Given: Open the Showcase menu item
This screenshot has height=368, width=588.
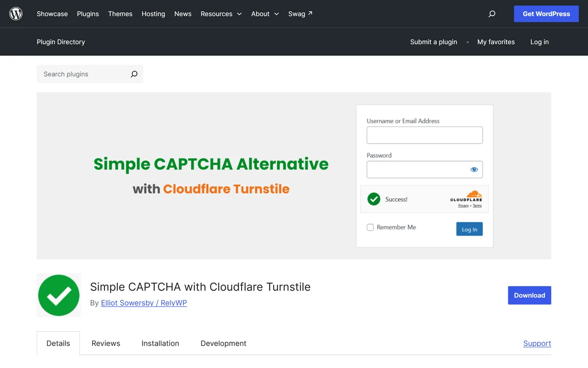Looking at the screenshot, I should pyautogui.click(x=52, y=14).
